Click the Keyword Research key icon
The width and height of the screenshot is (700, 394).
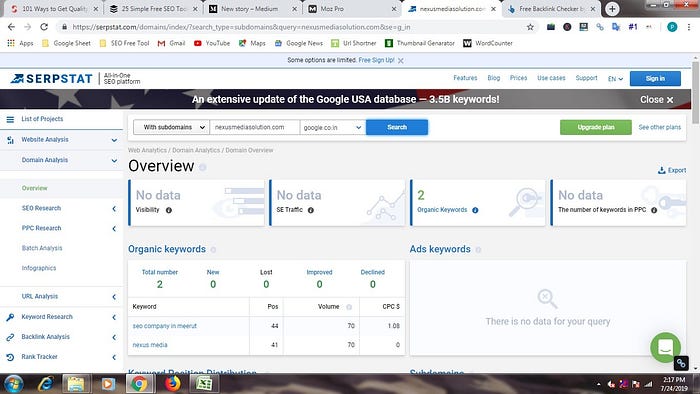click(x=10, y=317)
